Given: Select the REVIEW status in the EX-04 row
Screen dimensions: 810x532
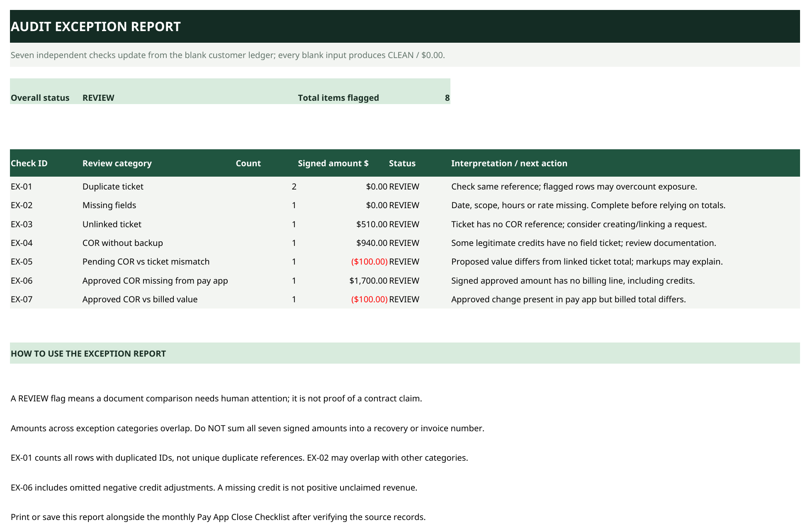Looking at the screenshot, I should coord(404,243).
